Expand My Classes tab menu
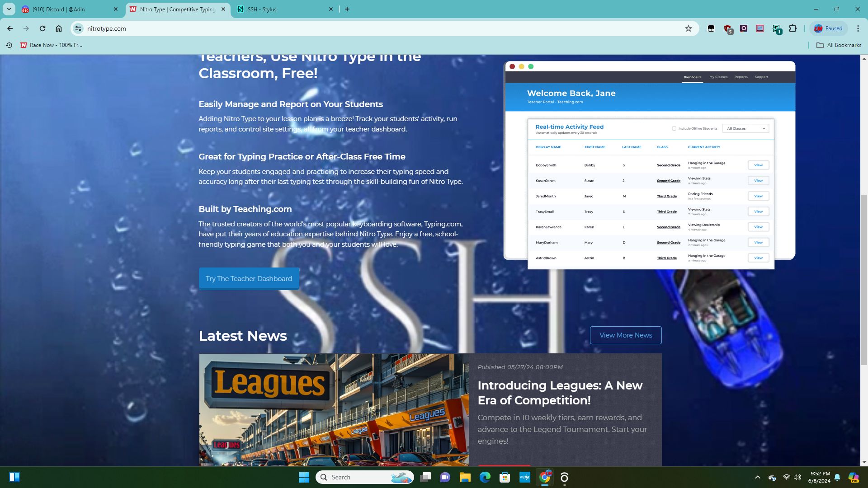The height and width of the screenshot is (488, 868). tap(718, 76)
